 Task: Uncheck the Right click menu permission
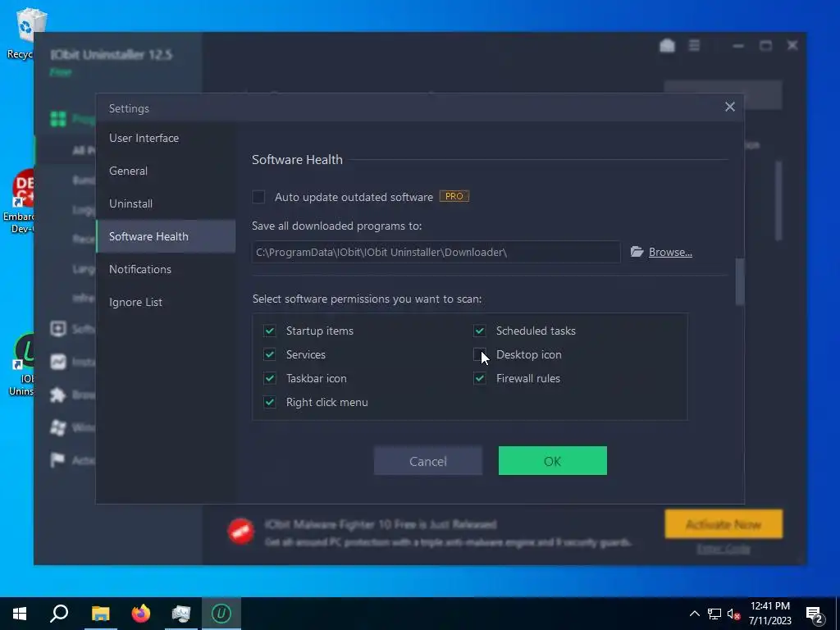pyautogui.click(x=269, y=402)
